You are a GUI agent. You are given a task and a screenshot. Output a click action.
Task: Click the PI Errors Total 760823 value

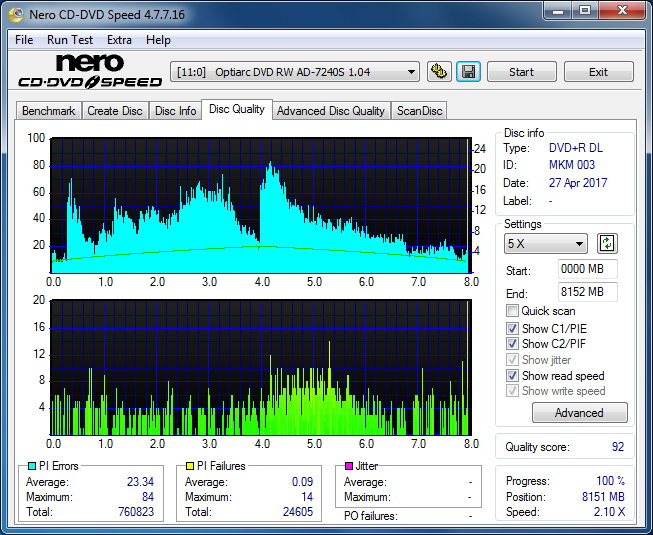[136, 512]
